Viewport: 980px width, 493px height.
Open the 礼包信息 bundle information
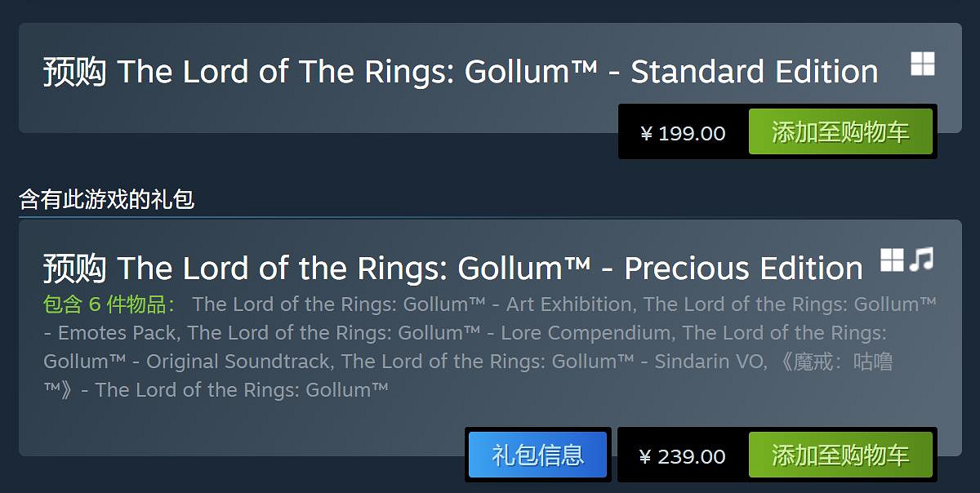(537, 455)
